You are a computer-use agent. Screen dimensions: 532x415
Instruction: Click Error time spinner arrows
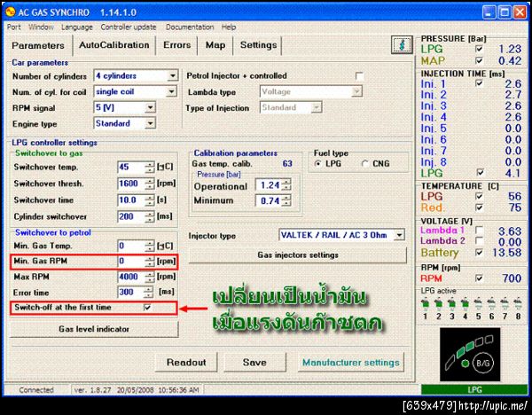click(x=148, y=292)
